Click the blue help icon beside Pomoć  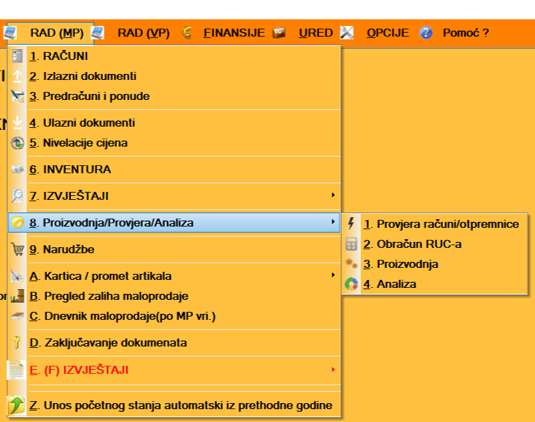tap(426, 33)
